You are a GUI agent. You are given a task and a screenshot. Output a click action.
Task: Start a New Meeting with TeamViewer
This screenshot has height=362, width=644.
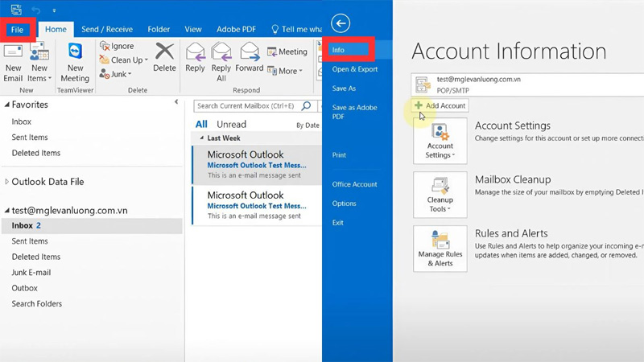point(75,63)
